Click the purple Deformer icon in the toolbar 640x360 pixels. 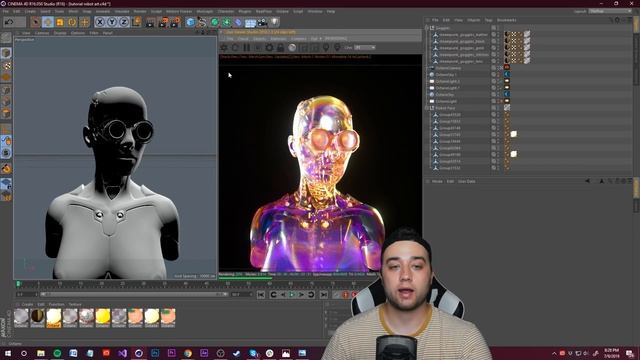coord(238,22)
